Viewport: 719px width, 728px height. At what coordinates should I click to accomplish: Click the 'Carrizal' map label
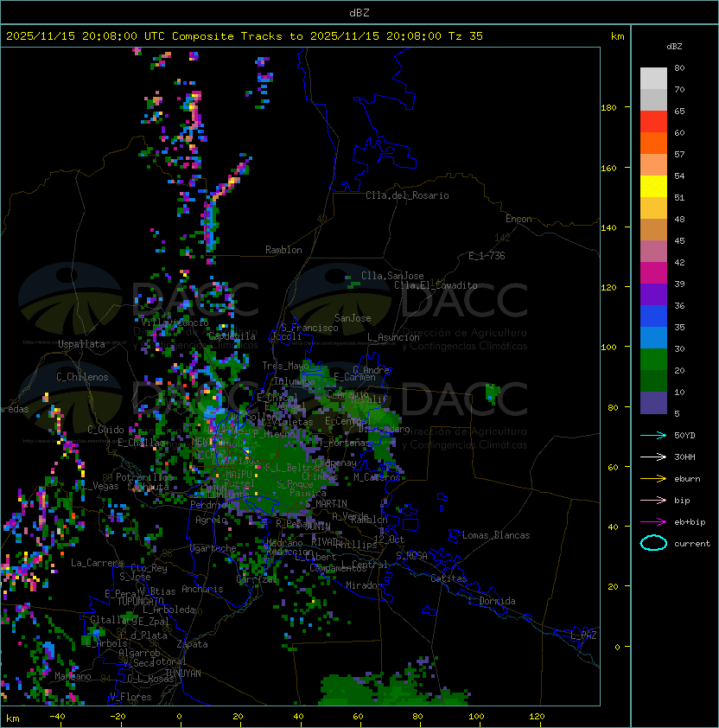(257, 579)
